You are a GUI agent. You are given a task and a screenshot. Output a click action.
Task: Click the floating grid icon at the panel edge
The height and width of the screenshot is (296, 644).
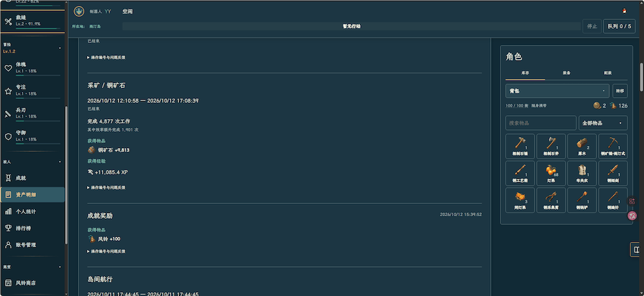tap(632, 201)
